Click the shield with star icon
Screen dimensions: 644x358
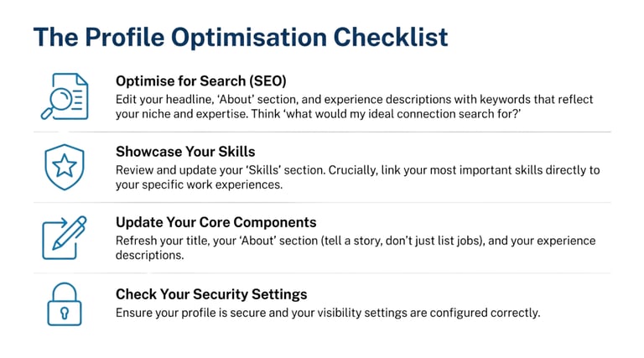(x=65, y=167)
